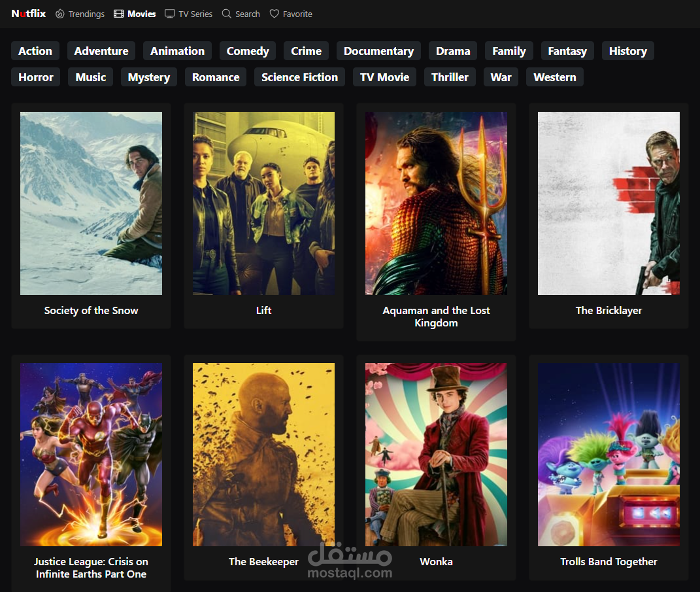The height and width of the screenshot is (592, 700).
Task: Open the Wonka movie poster
Action: click(436, 455)
